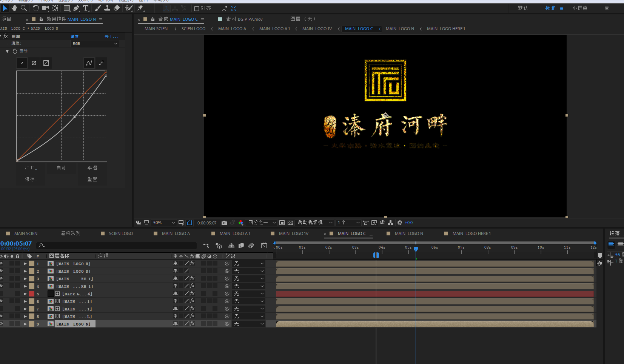
Task: Toggle the transparency grid icon
Action: (290, 223)
